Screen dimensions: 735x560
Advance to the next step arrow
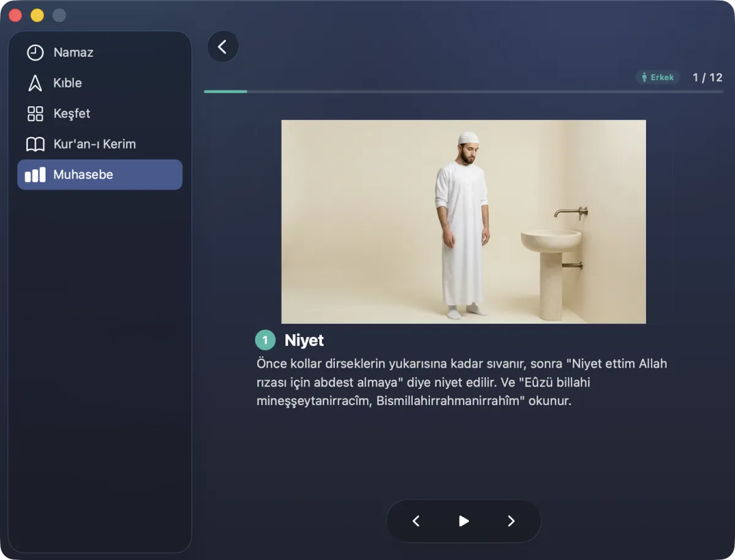click(511, 521)
